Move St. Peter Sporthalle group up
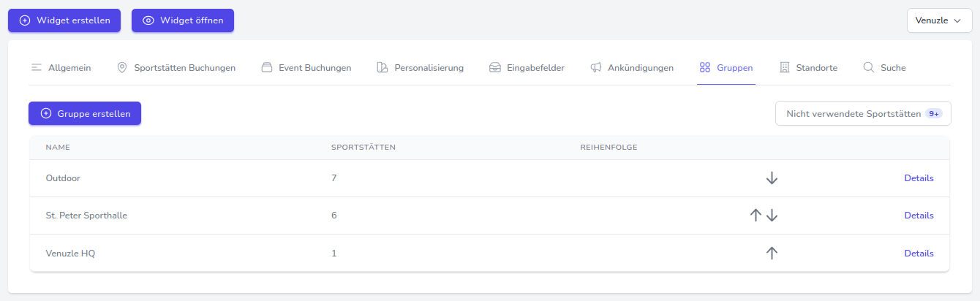 (756, 216)
